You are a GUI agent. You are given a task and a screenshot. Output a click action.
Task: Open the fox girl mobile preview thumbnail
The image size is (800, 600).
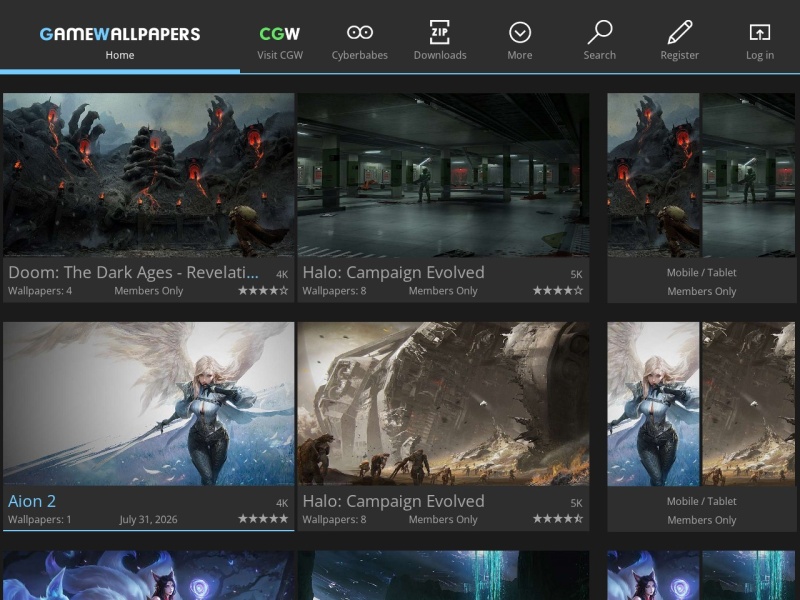tap(653, 575)
